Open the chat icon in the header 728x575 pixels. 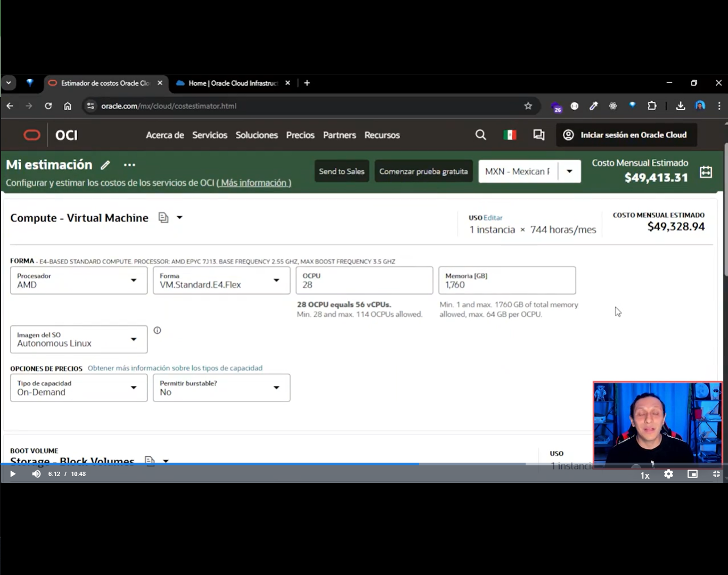tap(539, 135)
